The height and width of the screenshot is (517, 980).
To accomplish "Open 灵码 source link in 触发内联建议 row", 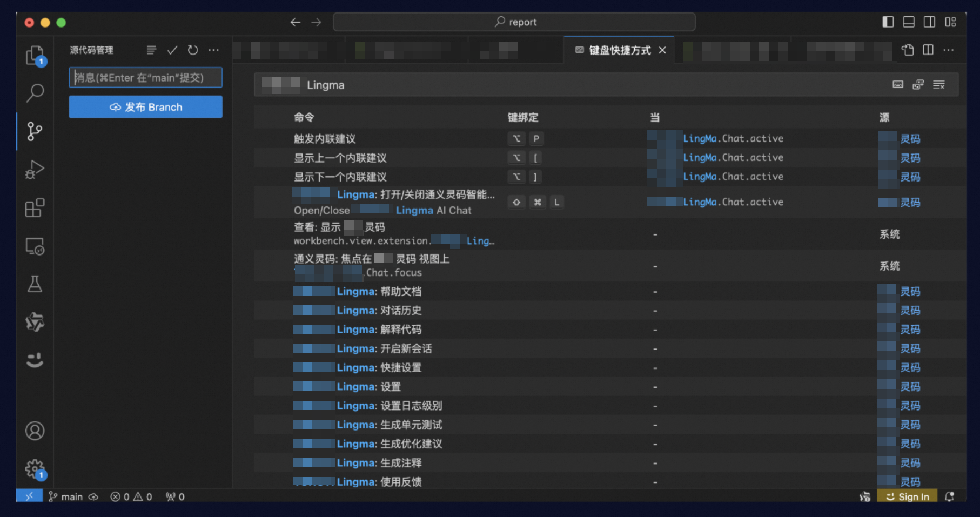I will coord(910,139).
